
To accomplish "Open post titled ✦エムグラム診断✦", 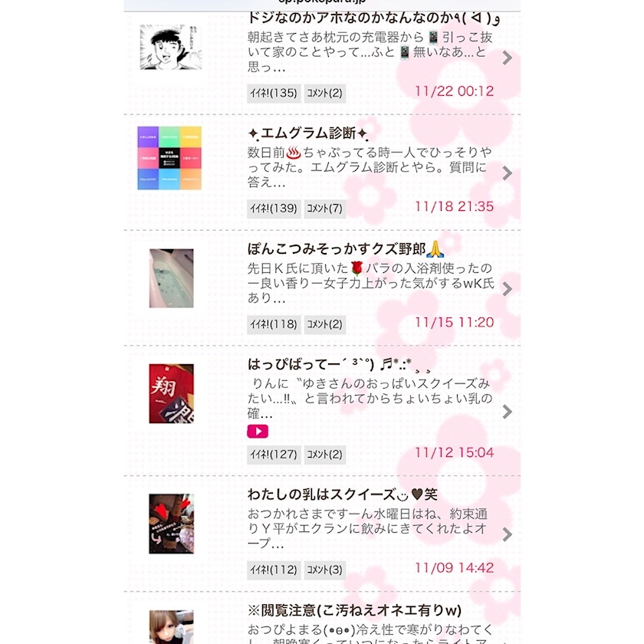I will 308,133.
